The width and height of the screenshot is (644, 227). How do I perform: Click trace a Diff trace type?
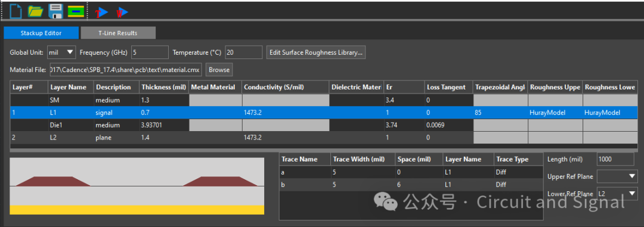click(518, 172)
